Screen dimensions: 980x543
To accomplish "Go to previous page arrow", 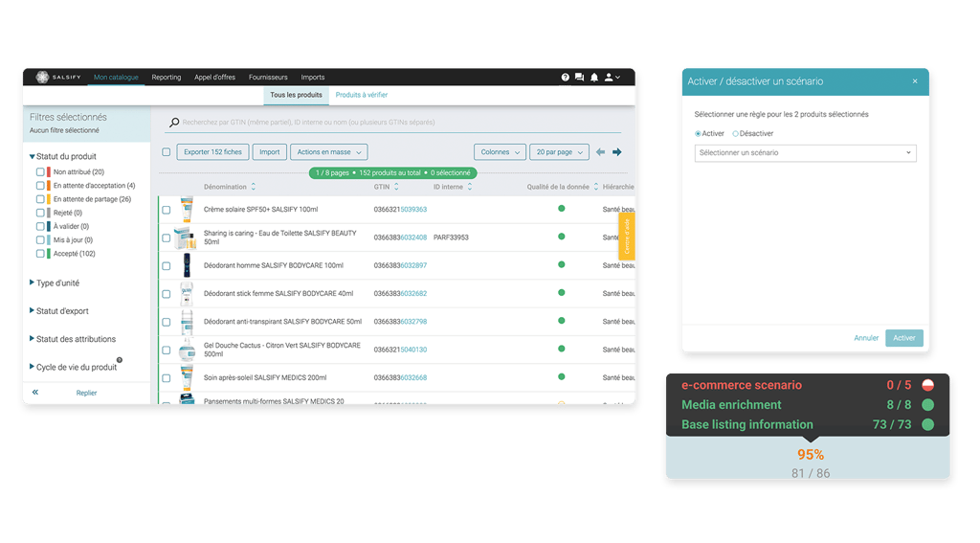I will coord(601,152).
